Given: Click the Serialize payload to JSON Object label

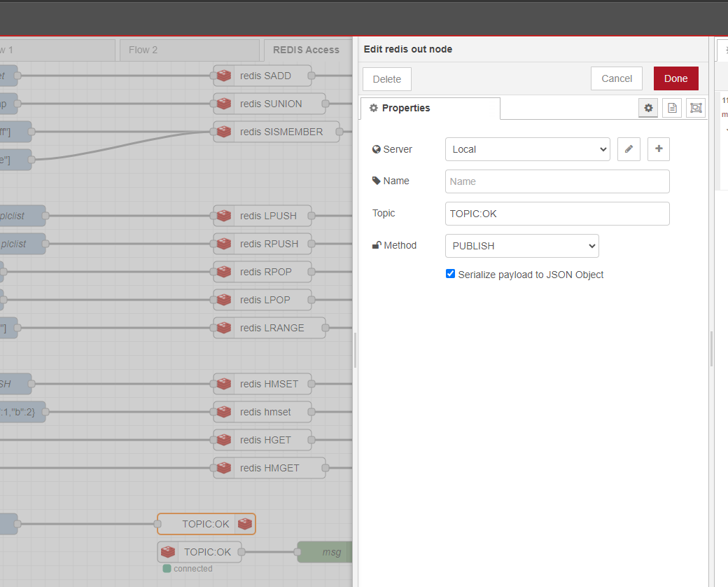Looking at the screenshot, I should (531, 275).
